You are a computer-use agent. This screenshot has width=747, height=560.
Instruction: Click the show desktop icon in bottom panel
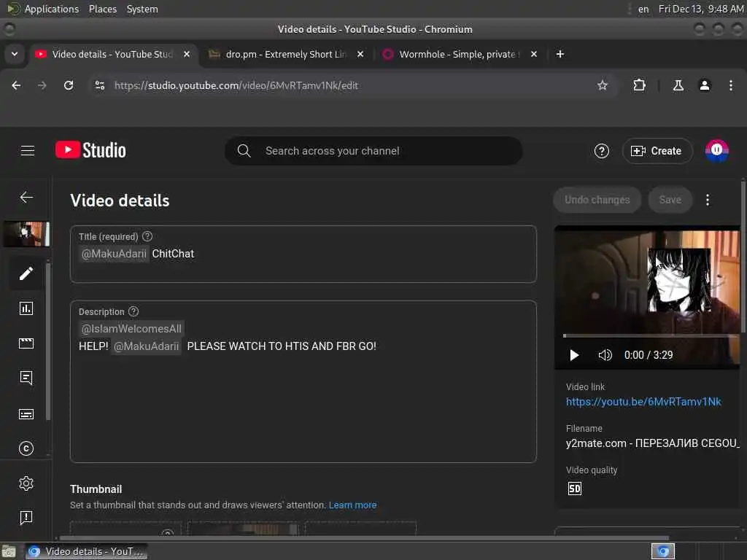pyautogui.click(x=9, y=551)
